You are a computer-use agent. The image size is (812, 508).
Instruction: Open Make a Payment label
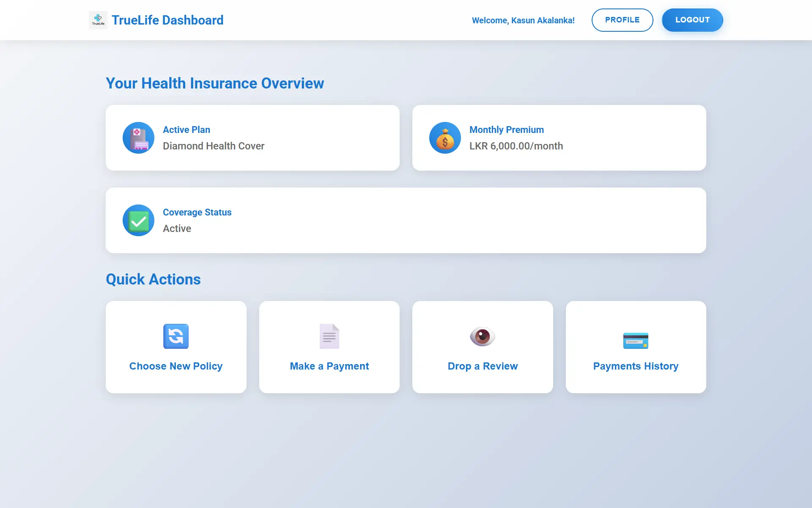coord(329,366)
